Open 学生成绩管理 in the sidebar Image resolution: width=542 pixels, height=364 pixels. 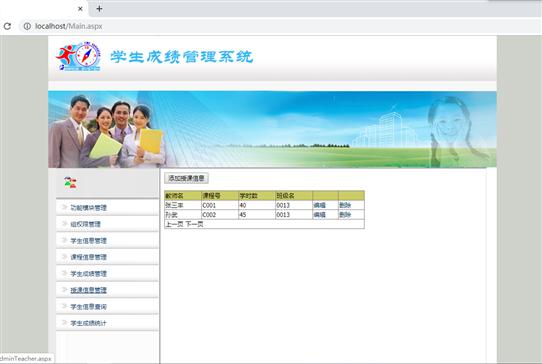pos(88,273)
